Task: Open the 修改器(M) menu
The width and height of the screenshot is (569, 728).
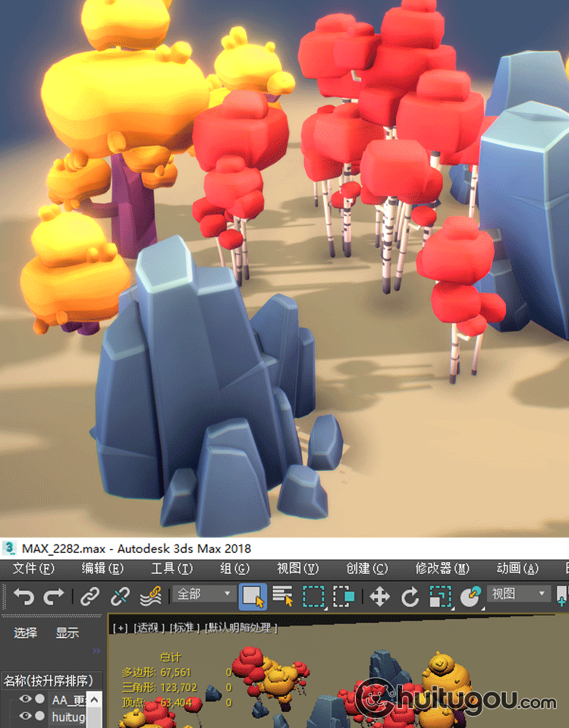Action: pyautogui.click(x=442, y=568)
